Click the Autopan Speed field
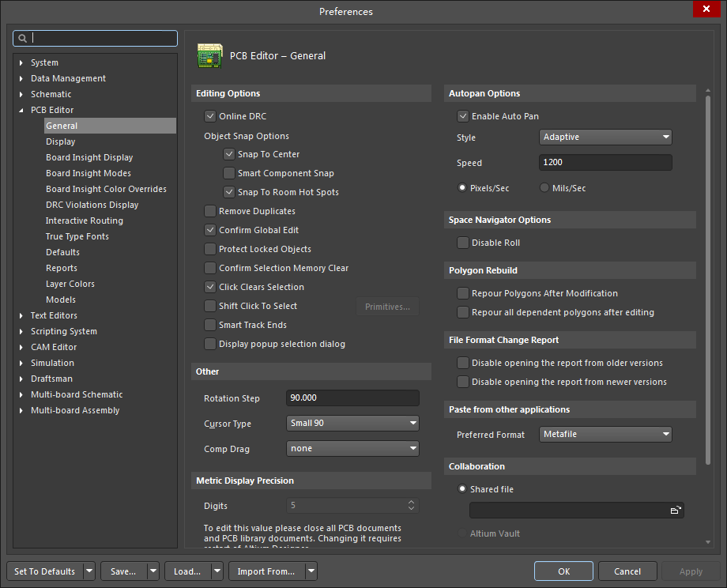 [605, 162]
